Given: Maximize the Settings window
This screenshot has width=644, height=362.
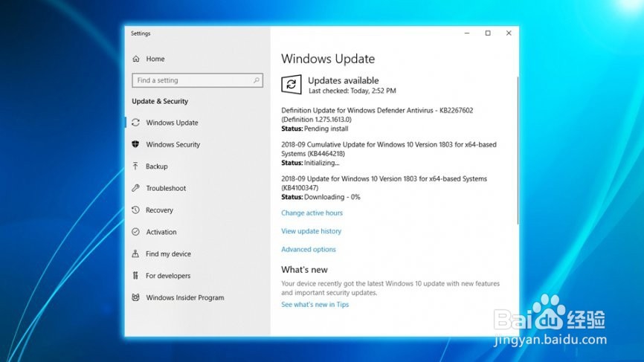Looking at the screenshot, I should [x=488, y=33].
